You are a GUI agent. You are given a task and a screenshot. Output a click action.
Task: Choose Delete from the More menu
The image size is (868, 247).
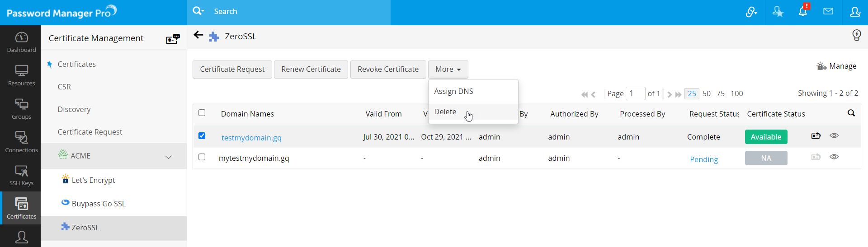[445, 112]
